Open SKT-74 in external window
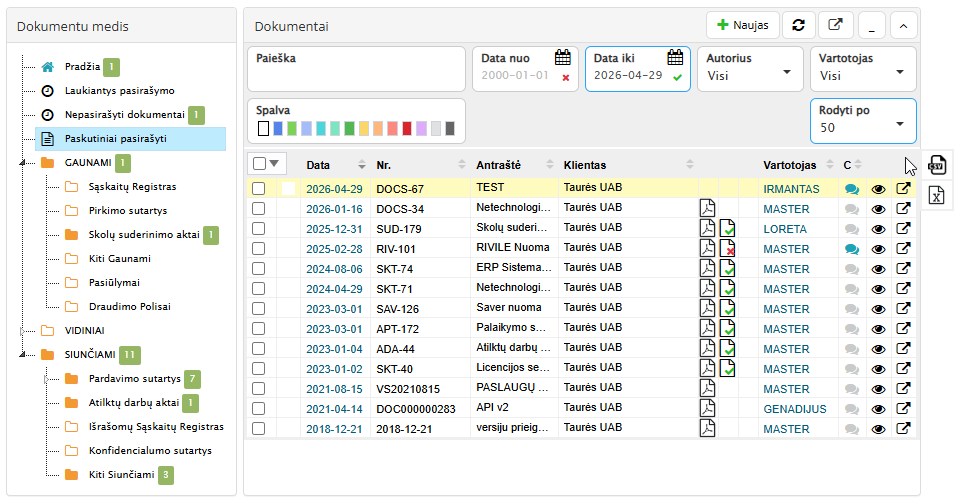This screenshot has width=961, height=504. tap(903, 268)
